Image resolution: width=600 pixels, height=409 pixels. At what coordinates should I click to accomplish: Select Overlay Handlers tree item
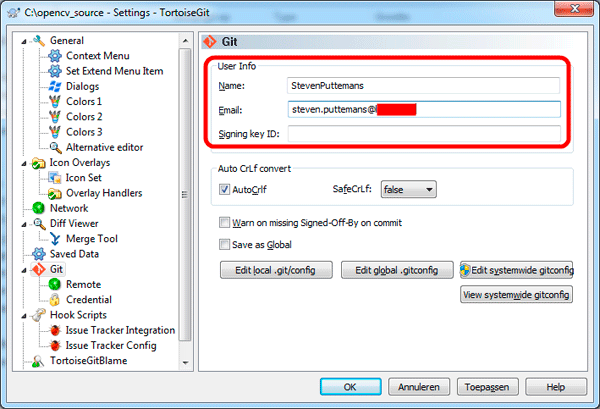(x=104, y=193)
